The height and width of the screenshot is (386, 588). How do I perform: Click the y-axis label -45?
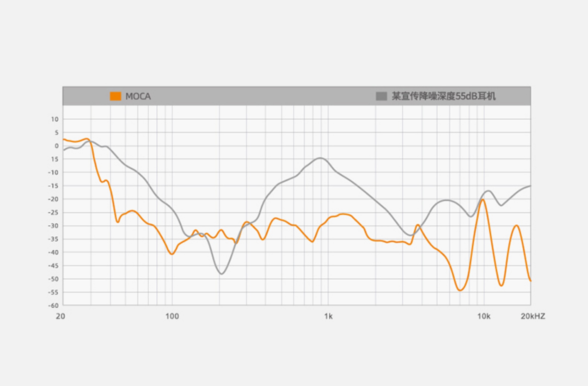pyautogui.click(x=53, y=266)
